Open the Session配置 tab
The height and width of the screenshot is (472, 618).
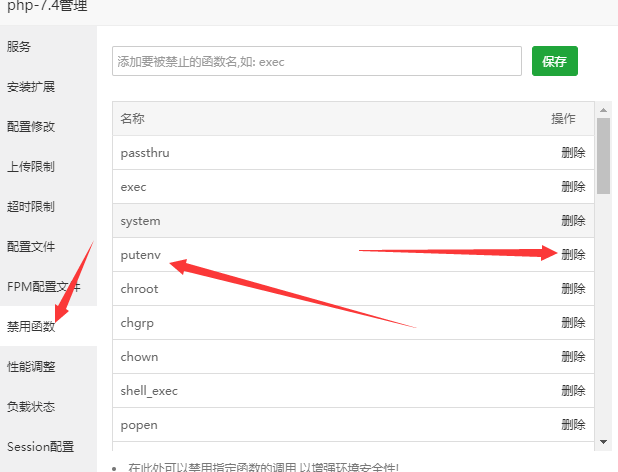point(40,447)
